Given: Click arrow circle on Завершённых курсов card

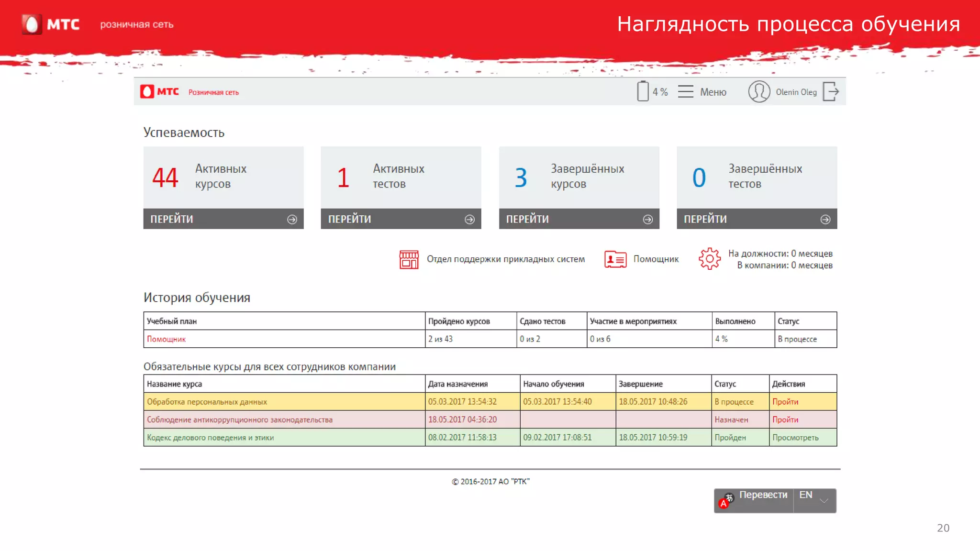Looking at the screenshot, I should pyautogui.click(x=647, y=219).
